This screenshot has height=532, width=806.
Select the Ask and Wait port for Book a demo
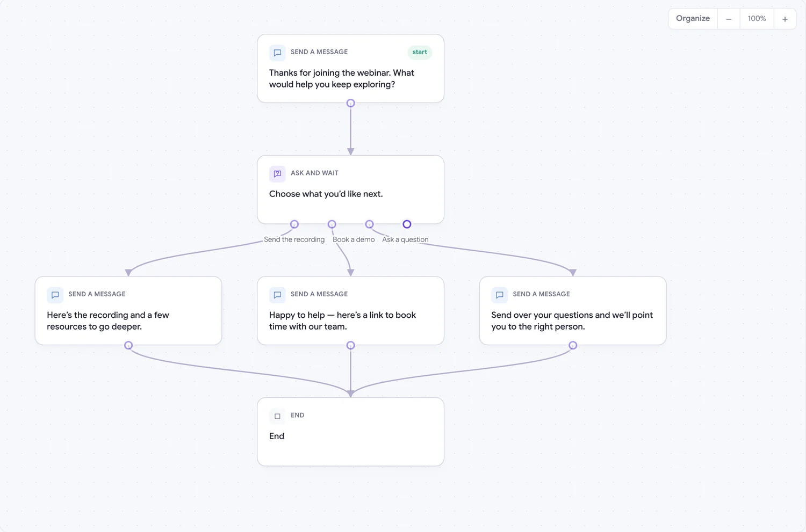332,224
